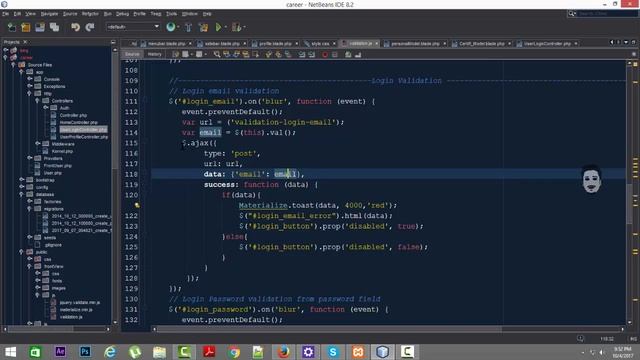Click the Comment icon in editor toolbar

(348, 54)
